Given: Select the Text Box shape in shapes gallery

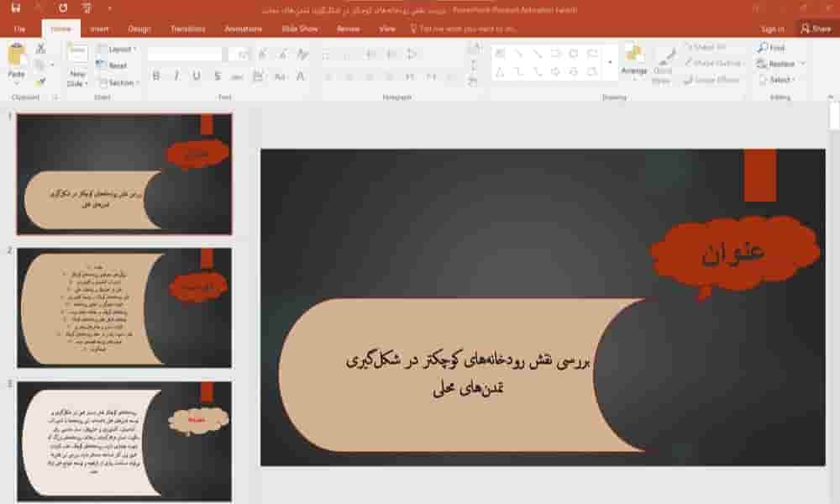Looking at the screenshot, I should [x=500, y=54].
